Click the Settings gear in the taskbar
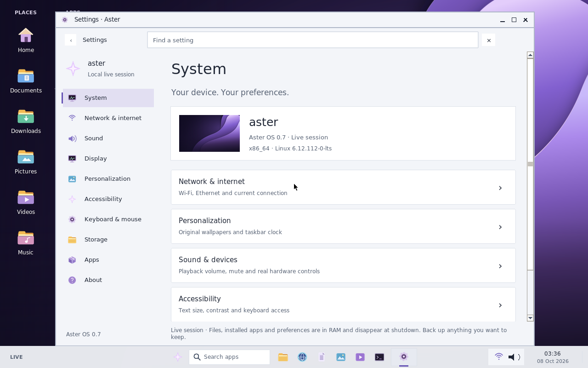588x368 pixels. 404,357
